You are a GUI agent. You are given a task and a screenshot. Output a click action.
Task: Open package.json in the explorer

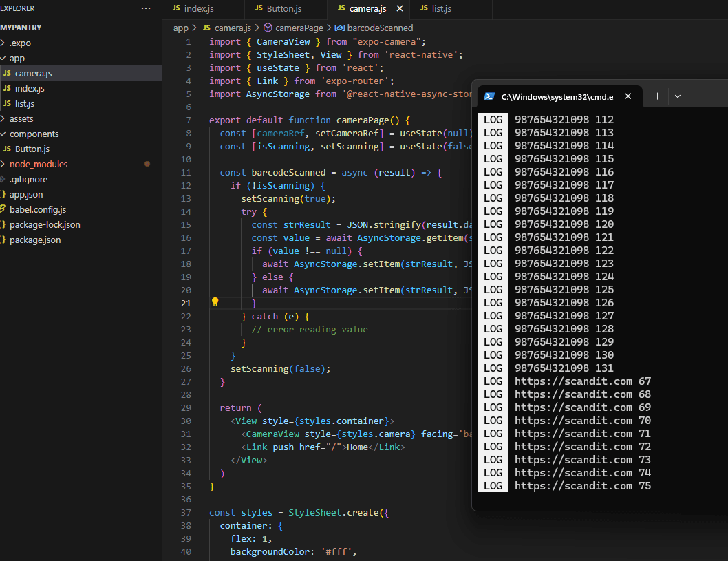click(x=34, y=240)
